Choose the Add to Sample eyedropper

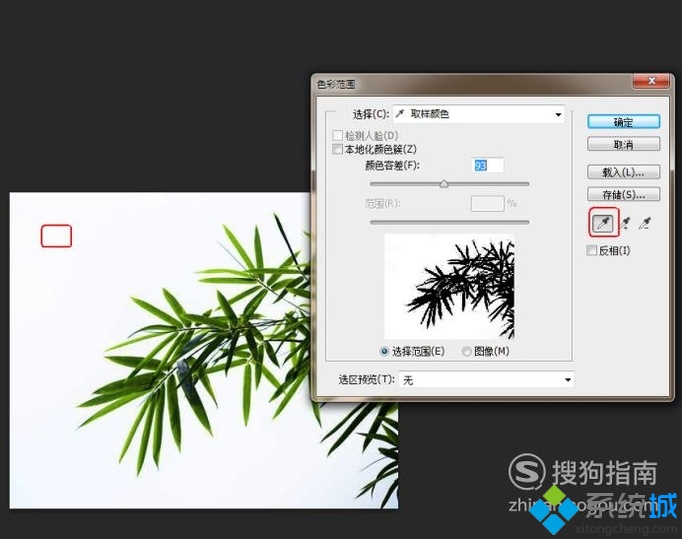pyautogui.click(x=625, y=224)
